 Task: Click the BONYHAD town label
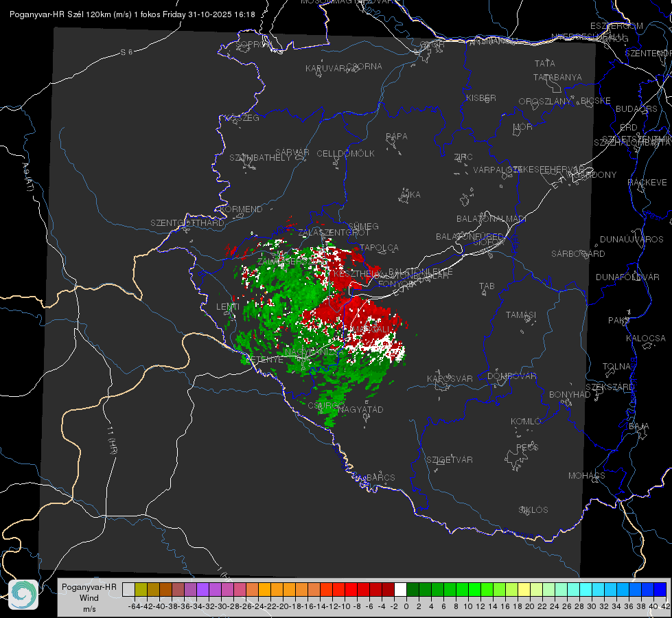[x=570, y=395]
